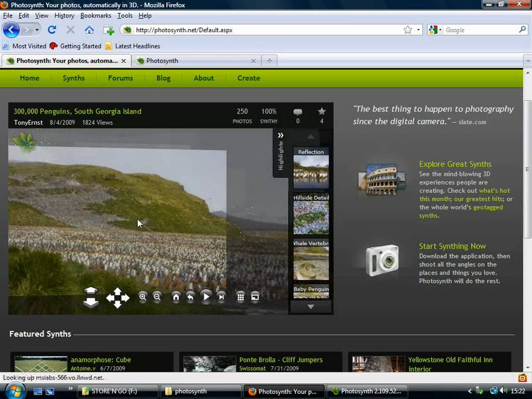Open the File menu
This screenshot has width=532, height=399.
[7, 16]
